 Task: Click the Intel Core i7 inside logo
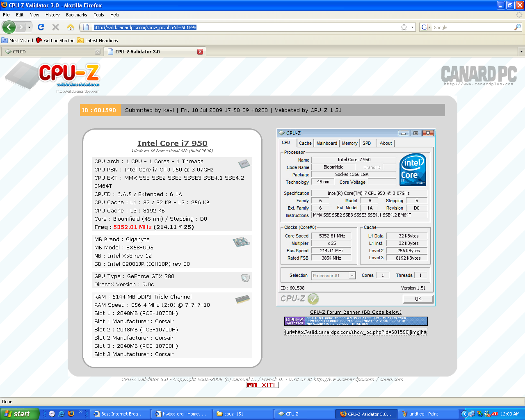point(413,170)
